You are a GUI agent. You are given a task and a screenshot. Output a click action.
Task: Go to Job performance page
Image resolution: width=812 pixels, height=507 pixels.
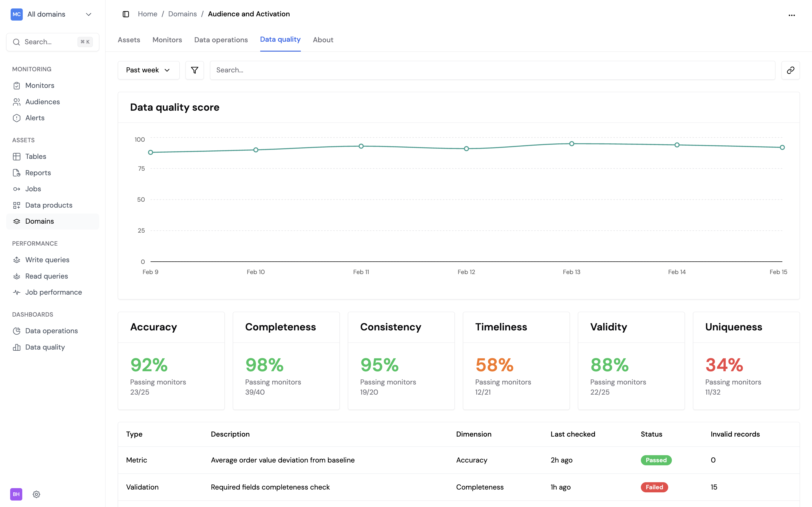tap(53, 292)
